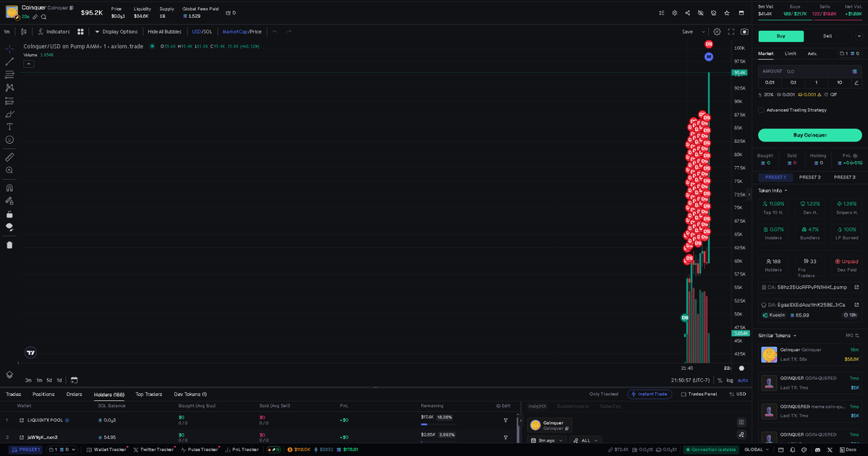Open Twitter Tracker in footer
868x456 pixels.
154,449
